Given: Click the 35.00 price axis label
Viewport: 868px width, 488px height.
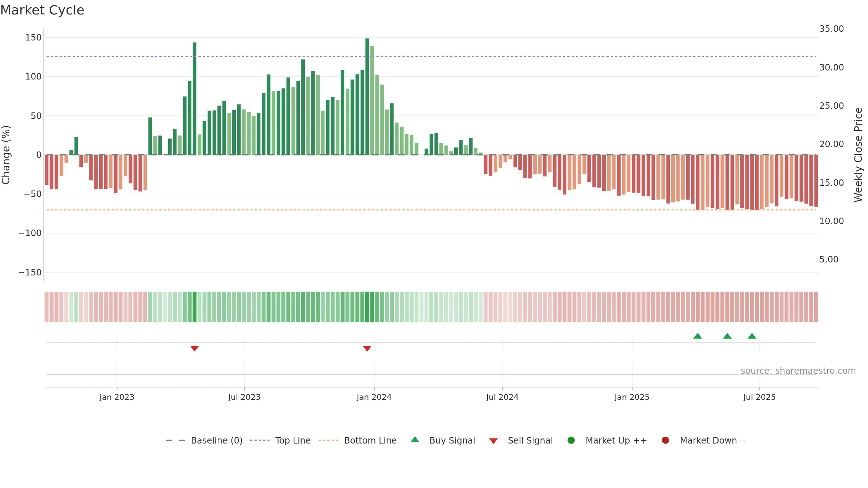Looking at the screenshot, I should (x=831, y=29).
